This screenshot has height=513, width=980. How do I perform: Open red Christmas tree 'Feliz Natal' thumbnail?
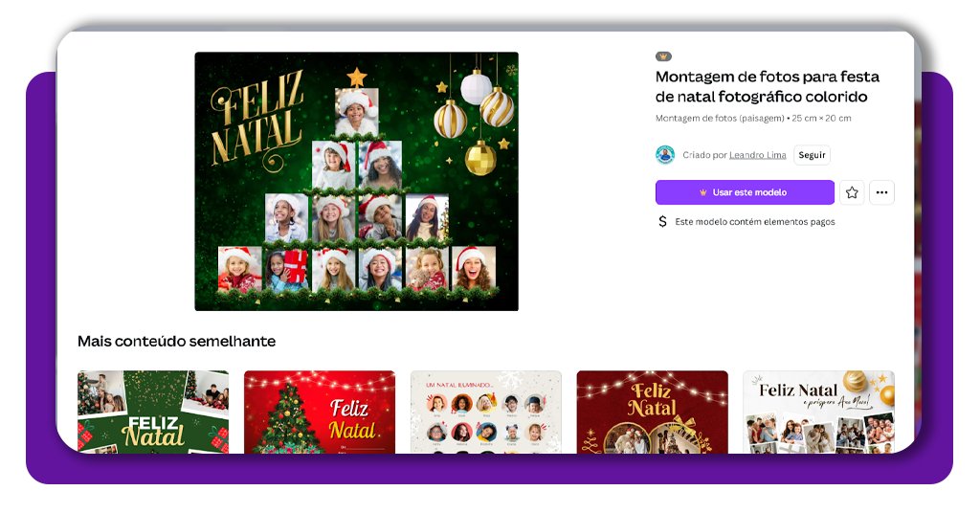tap(320, 412)
